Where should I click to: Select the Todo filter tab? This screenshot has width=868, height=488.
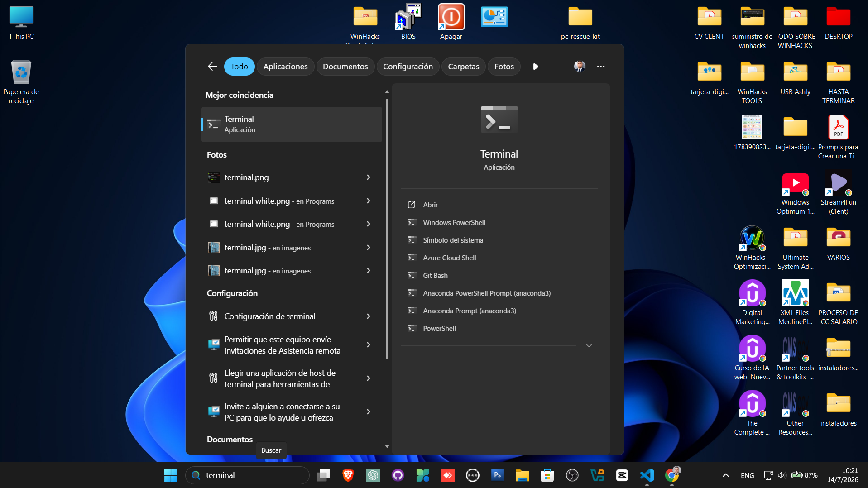(239, 67)
